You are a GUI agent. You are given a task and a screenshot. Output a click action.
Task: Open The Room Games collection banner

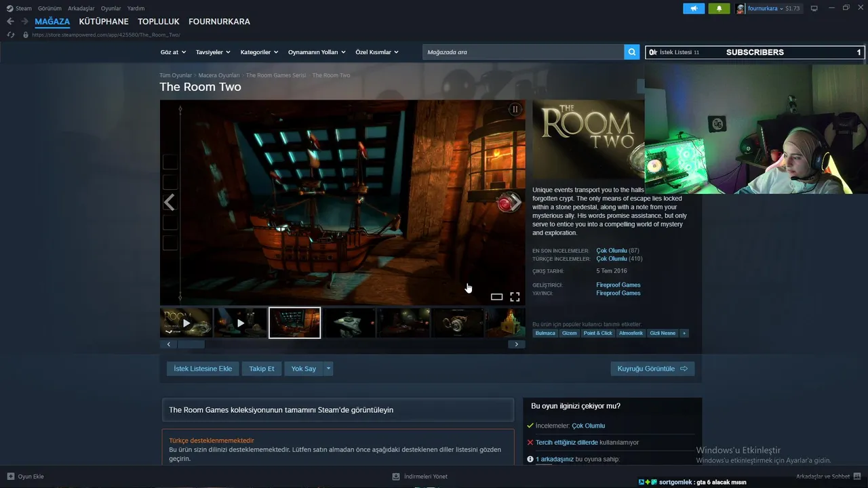(338, 410)
